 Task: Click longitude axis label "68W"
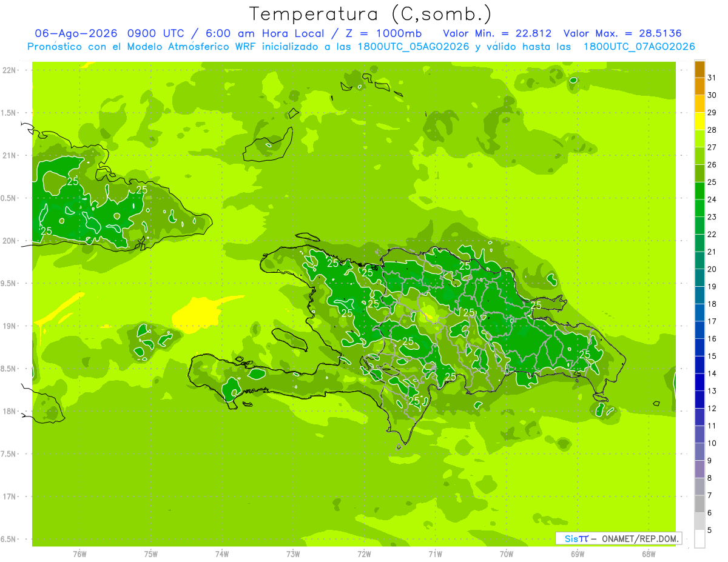point(648,554)
